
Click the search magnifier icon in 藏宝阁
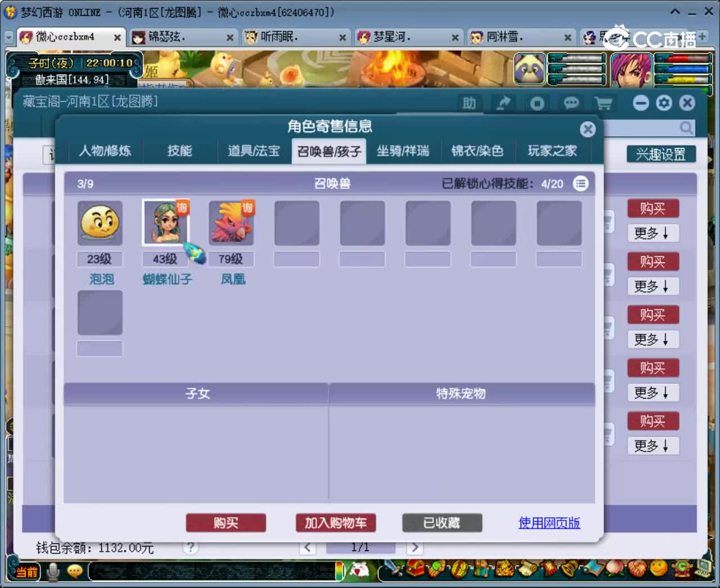coord(686,128)
